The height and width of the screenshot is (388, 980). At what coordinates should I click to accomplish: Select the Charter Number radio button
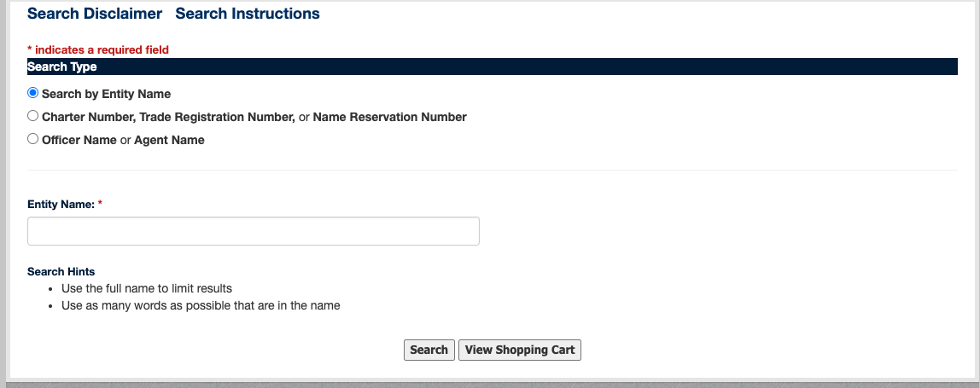pyautogui.click(x=33, y=116)
